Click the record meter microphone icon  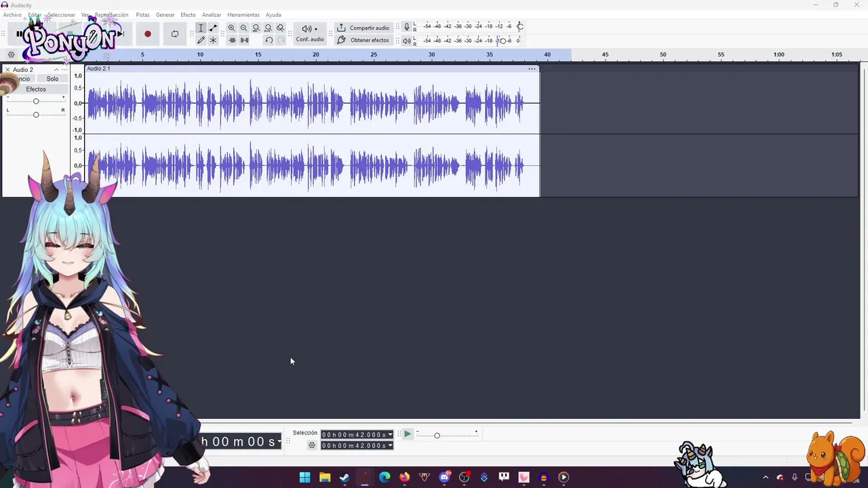click(407, 27)
